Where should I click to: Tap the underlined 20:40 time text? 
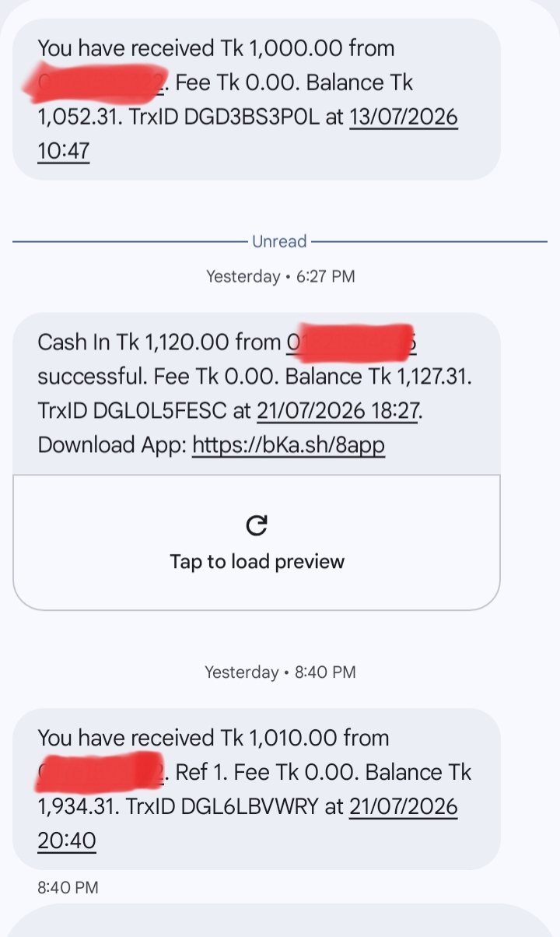coord(66,840)
